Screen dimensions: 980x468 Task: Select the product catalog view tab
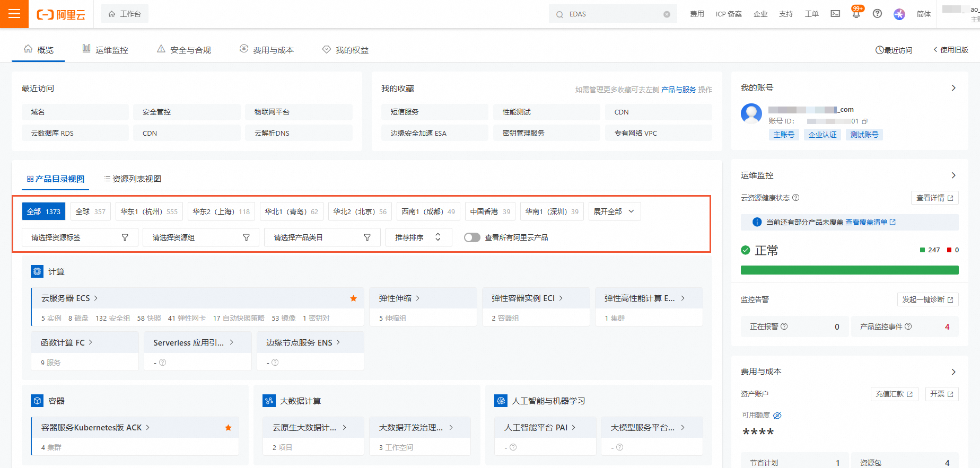tap(56, 179)
